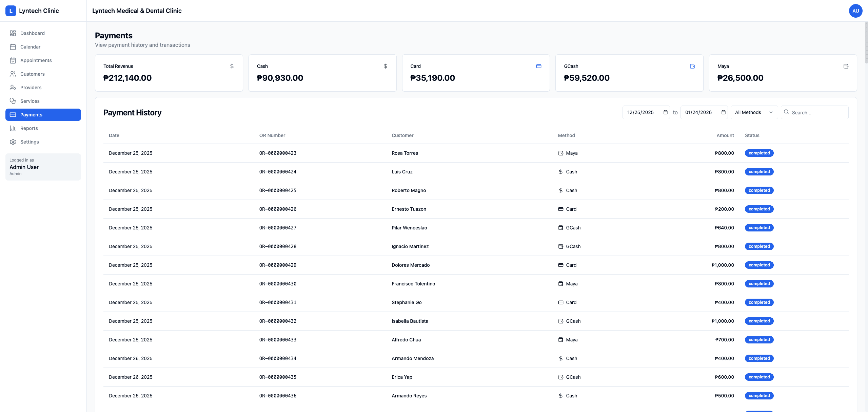
Task: Navigate to Appointments
Action: click(43, 60)
